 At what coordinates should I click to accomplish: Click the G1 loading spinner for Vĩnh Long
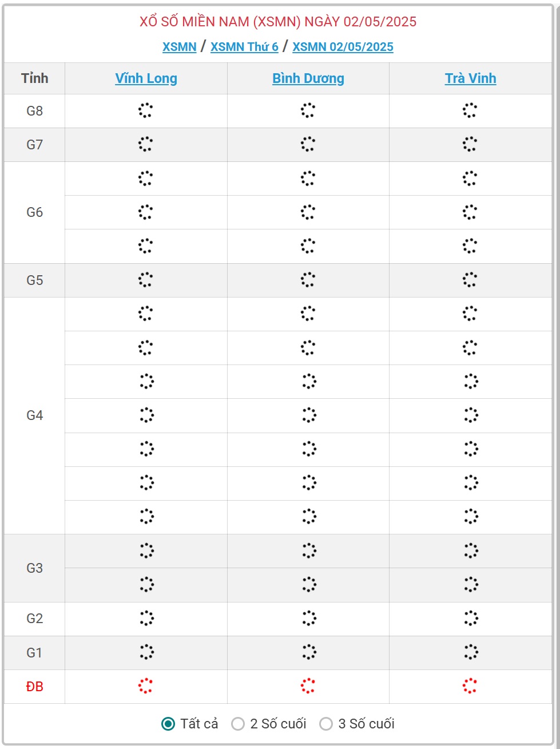pos(146,652)
